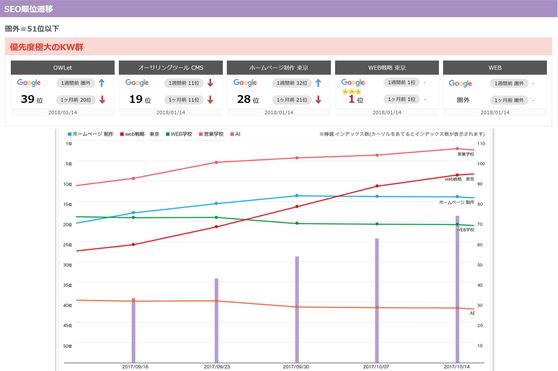Click the 19 位 ranking value
This screenshot has height=371, width=558.
point(140,99)
